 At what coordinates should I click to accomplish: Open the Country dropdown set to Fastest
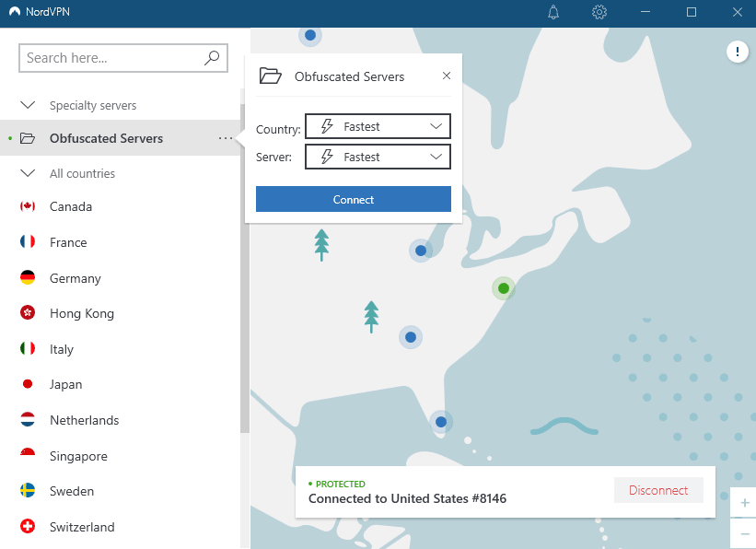pyautogui.click(x=378, y=126)
